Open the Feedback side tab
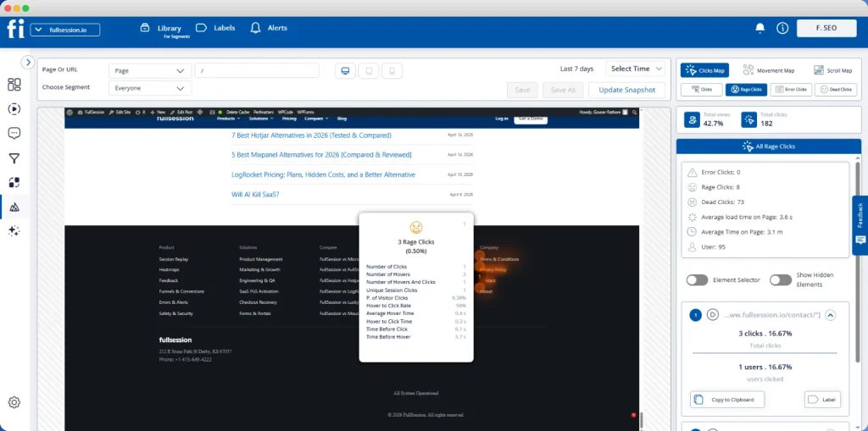868x431 pixels. click(860, 225)
